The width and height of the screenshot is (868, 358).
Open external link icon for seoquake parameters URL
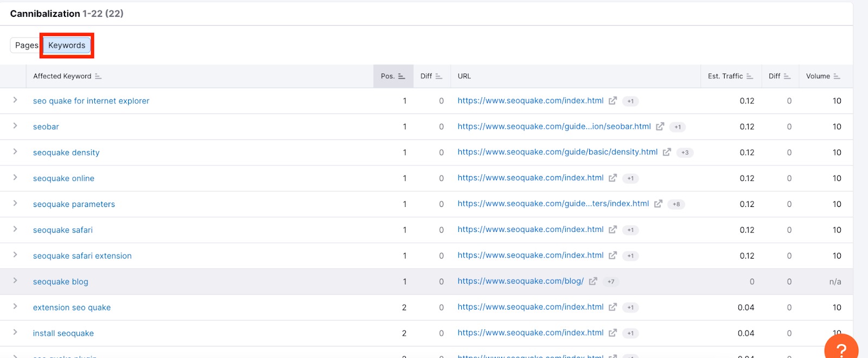click(x=658, y=204)
